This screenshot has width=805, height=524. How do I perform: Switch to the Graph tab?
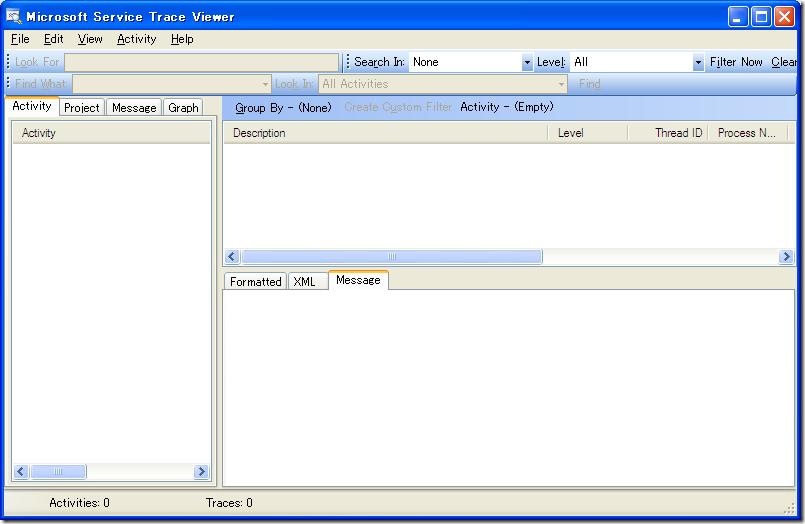tap(183, 108)
